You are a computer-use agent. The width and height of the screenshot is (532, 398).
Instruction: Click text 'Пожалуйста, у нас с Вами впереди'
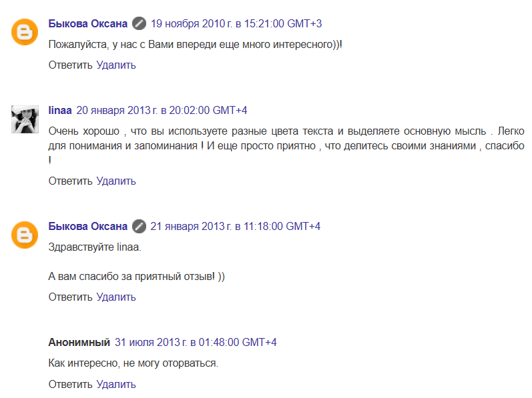[132, 45]
